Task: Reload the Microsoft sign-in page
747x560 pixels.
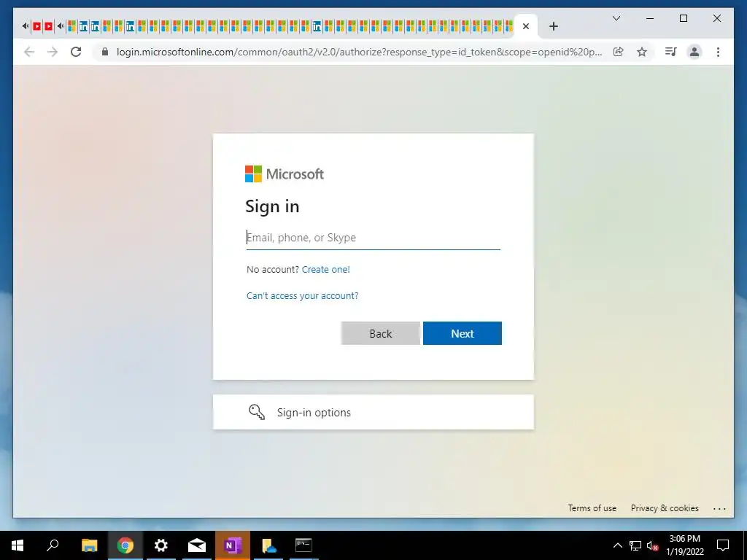Action: click(x=76, y=52)
